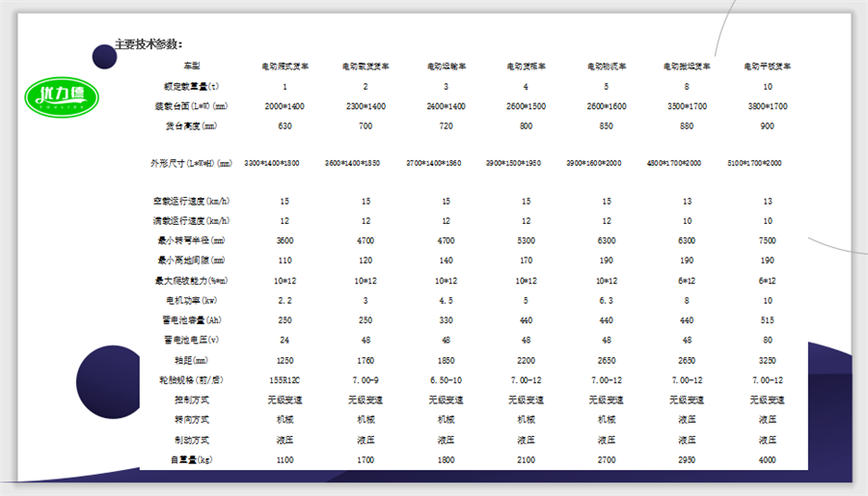Select the 电动运输车 column header

click(x=446, y=67)
